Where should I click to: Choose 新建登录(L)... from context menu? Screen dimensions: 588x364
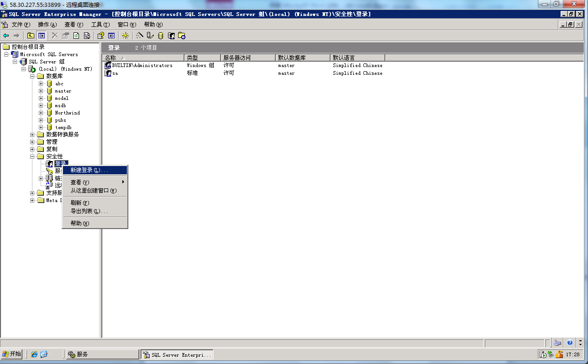(95, 170)
